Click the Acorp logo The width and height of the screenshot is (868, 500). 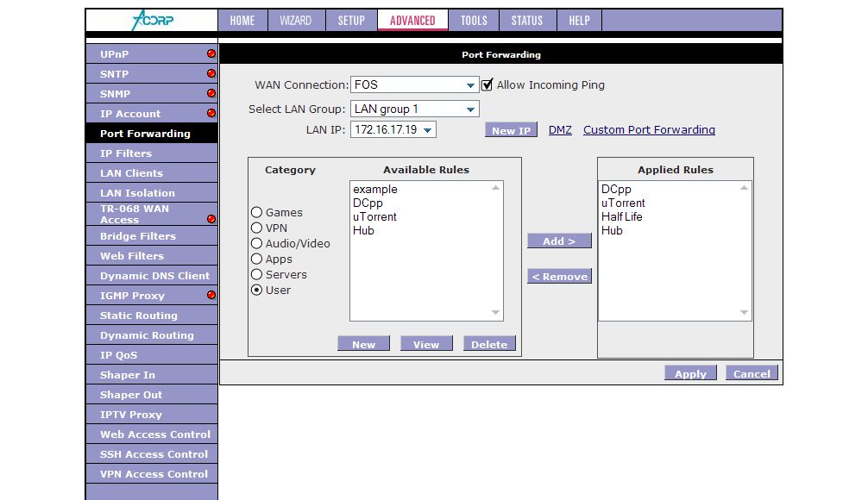(x=152, y=20)
